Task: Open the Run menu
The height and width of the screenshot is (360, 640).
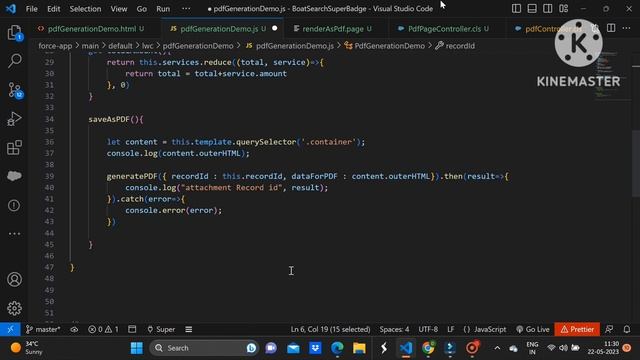Action: 163,9
